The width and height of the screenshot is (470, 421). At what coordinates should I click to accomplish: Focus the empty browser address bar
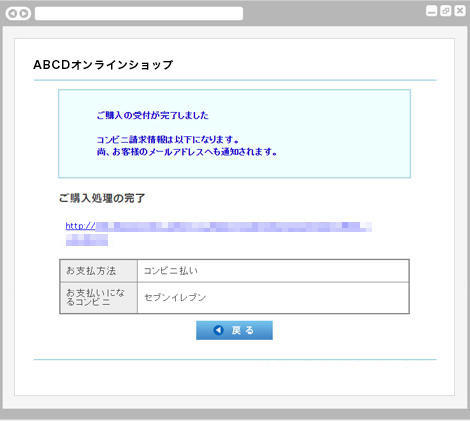point(139,14)
